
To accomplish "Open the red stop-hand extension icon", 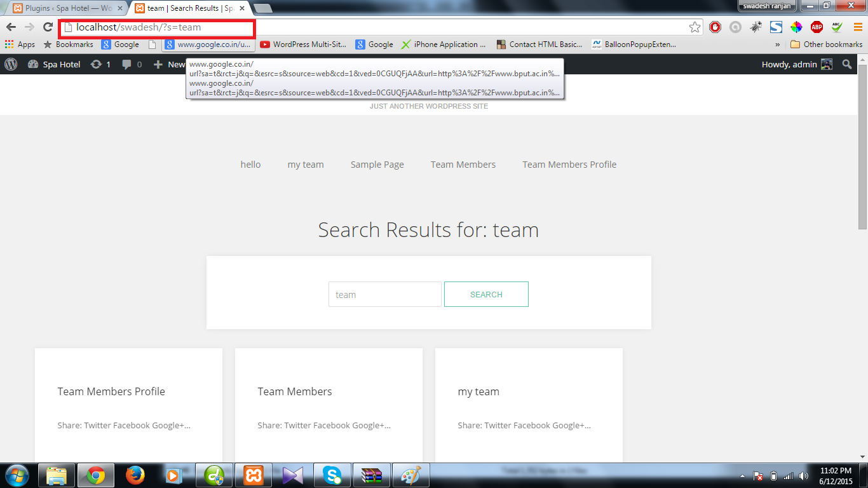I will pyautogui.click(x=715, y=27).
